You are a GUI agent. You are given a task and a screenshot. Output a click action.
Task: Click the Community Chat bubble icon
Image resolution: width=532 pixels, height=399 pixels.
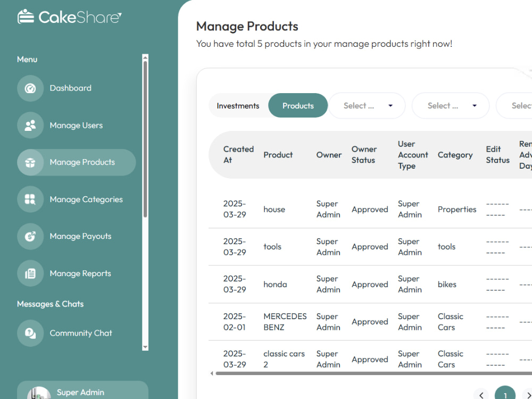point(30,333)
